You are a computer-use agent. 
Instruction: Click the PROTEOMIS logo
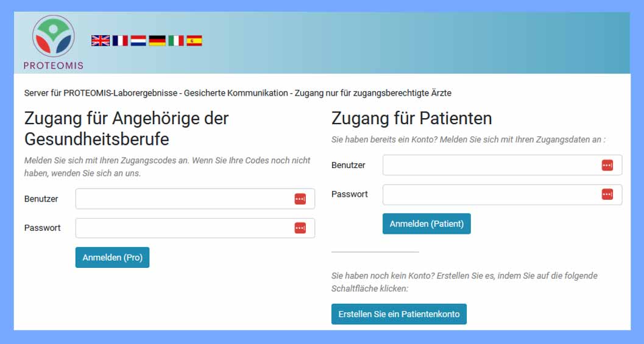point(53,41)
